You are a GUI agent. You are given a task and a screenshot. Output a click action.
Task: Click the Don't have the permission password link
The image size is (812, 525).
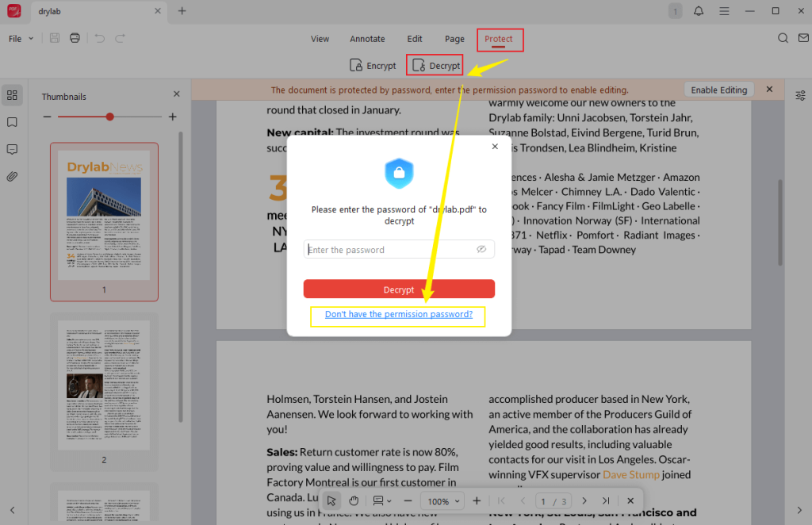pyautogui.click(x=398, y=314)
